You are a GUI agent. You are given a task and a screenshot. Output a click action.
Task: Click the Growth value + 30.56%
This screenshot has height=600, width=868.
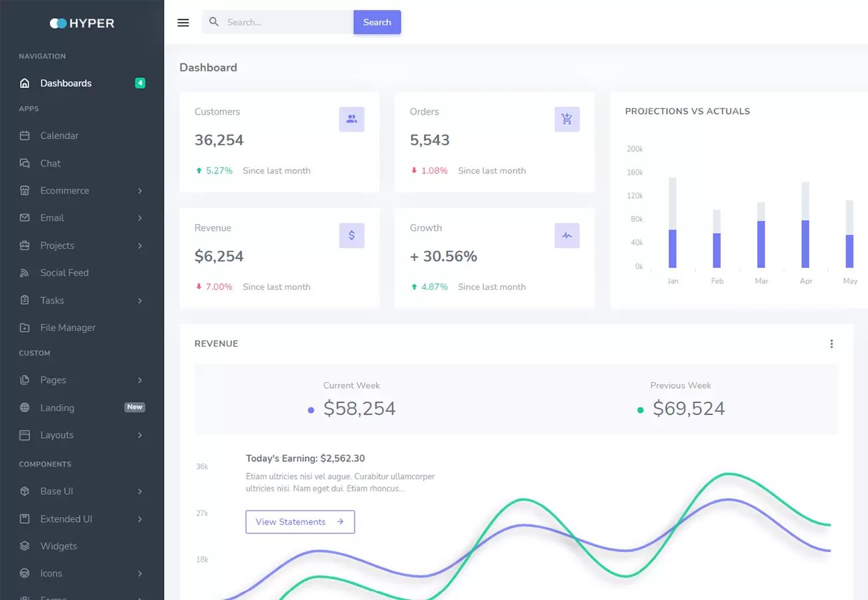pos(443,257)
